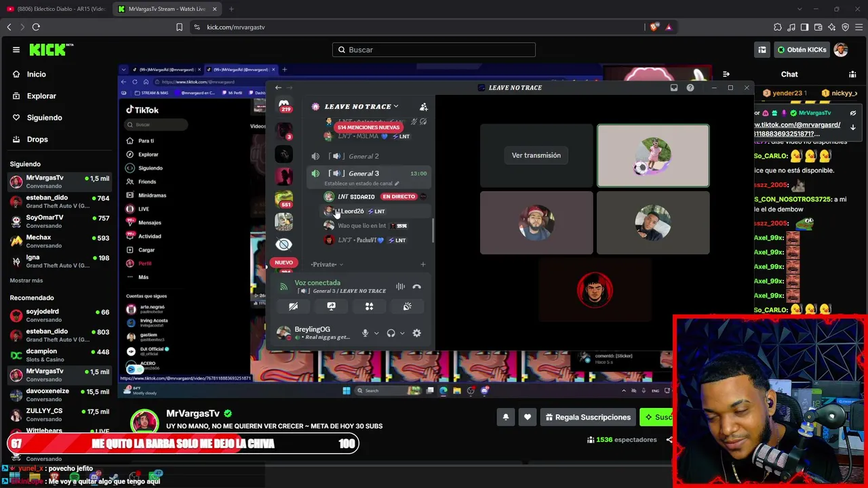The image size is (868, 488).
Task: Open microphone input options arrow
Action: tap(376, 333)
